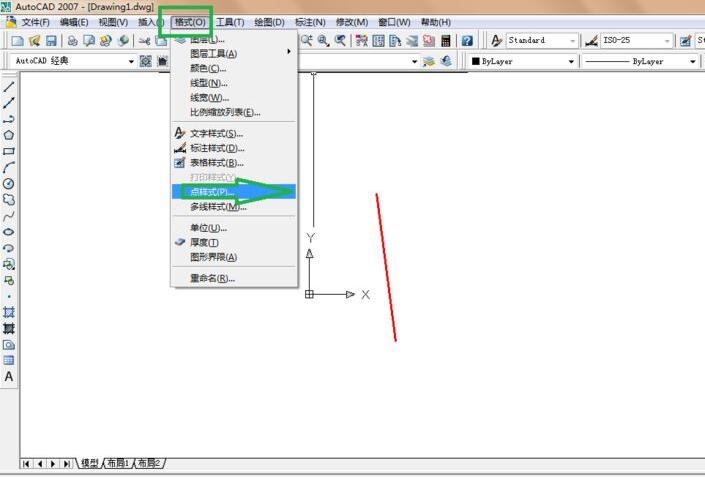The width and height of the screenshot is (705, 477).
Task: Click the Open file toolbar icon
Action: 35,41
